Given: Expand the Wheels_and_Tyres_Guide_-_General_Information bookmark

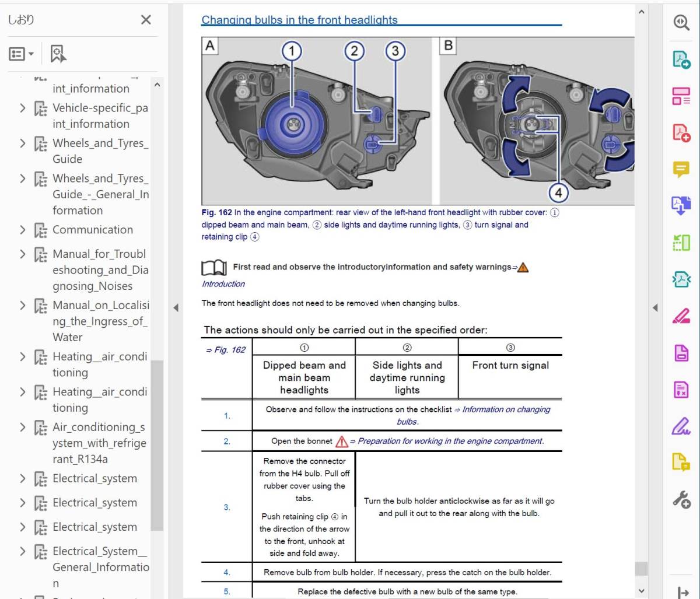Looking at the screenshot, I should point(23,178).
